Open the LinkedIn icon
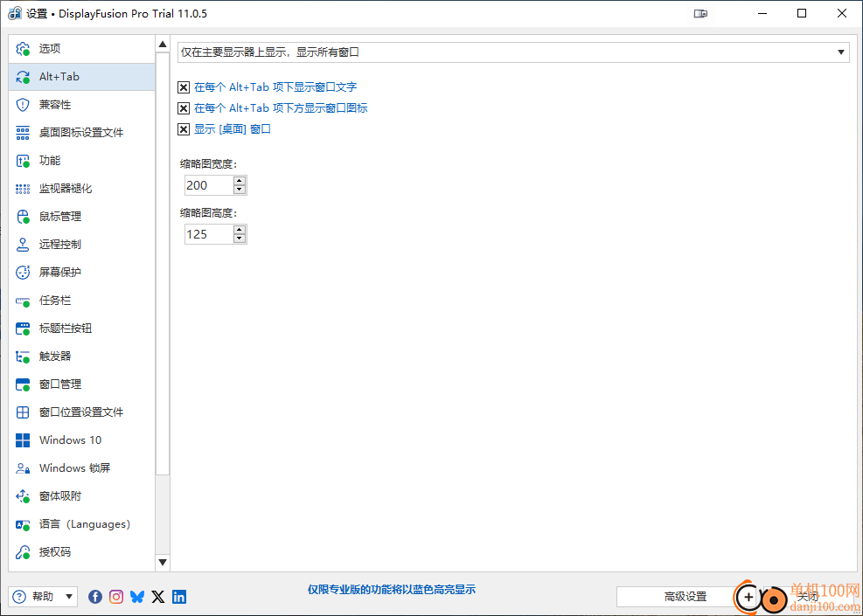This screenshot has height=616, width=863. click(179, 596)
